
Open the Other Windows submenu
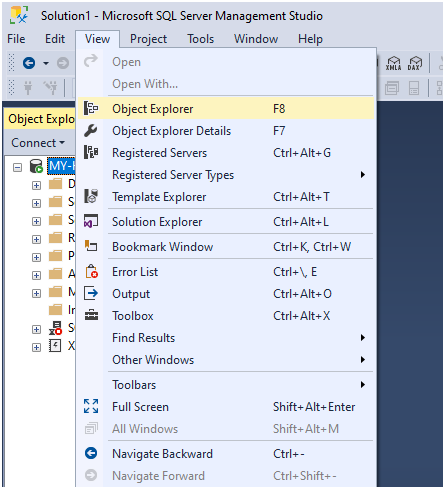[226, 359]
